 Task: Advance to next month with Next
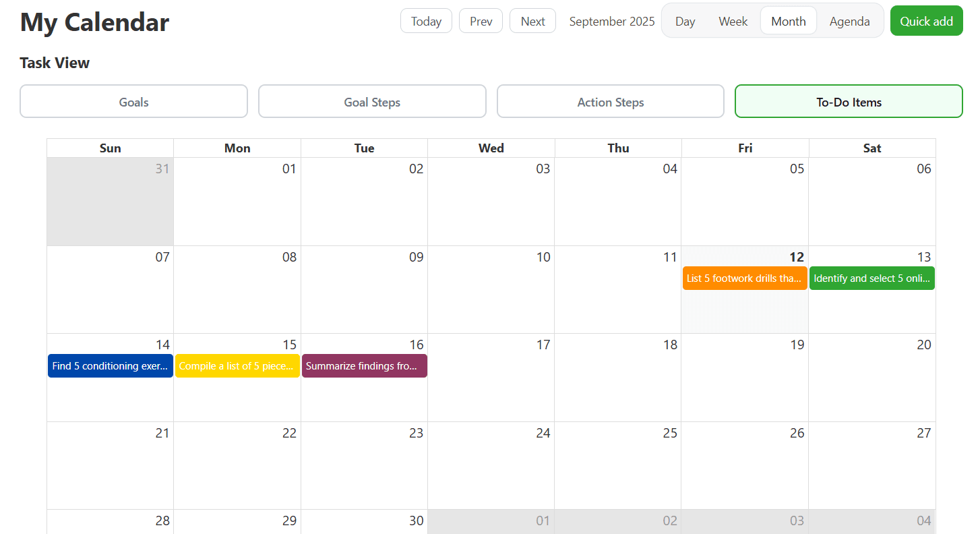(x=532, y=21)
